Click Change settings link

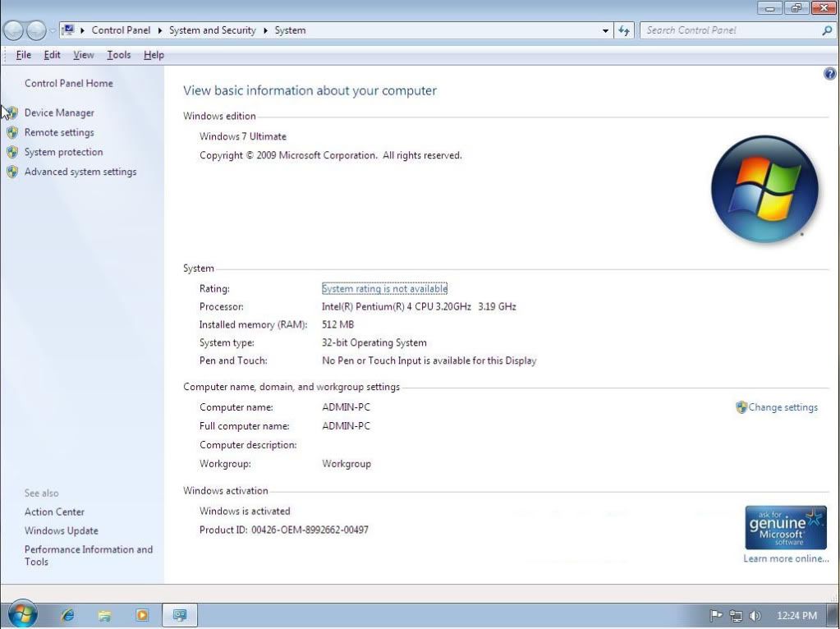point(783,407)
